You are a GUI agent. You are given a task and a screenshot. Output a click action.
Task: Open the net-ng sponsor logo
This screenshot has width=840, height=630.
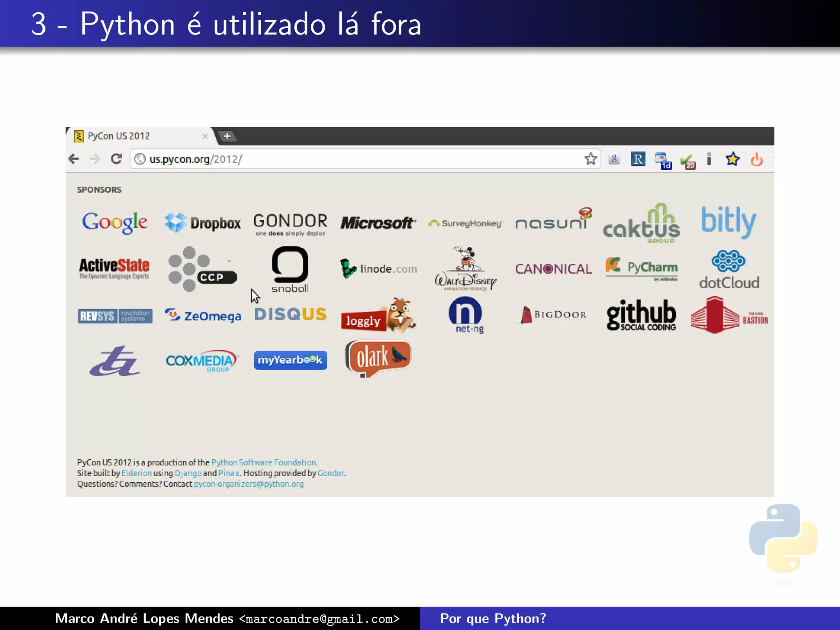[x=466, y=315]
